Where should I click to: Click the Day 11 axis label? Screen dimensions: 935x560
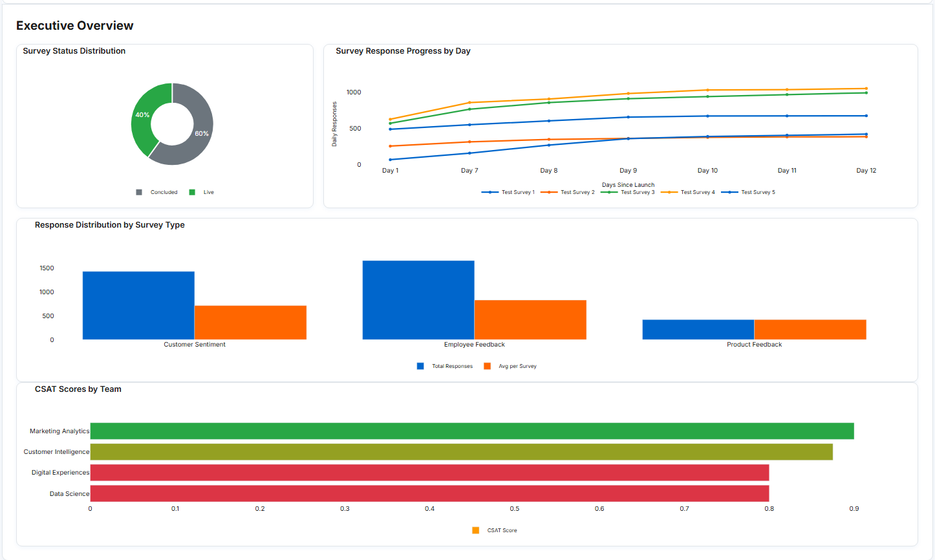coord(787,171)
